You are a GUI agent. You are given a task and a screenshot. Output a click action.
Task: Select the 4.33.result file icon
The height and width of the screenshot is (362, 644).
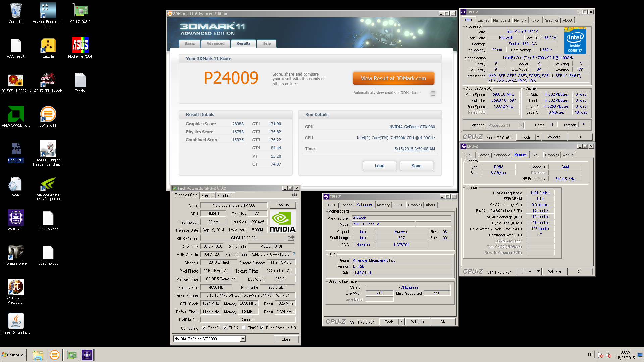(x=16, y=48)
